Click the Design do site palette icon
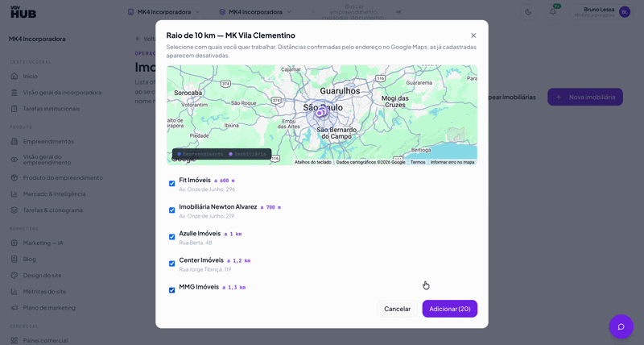Screen dimensions: 644x345 (14, 275)
